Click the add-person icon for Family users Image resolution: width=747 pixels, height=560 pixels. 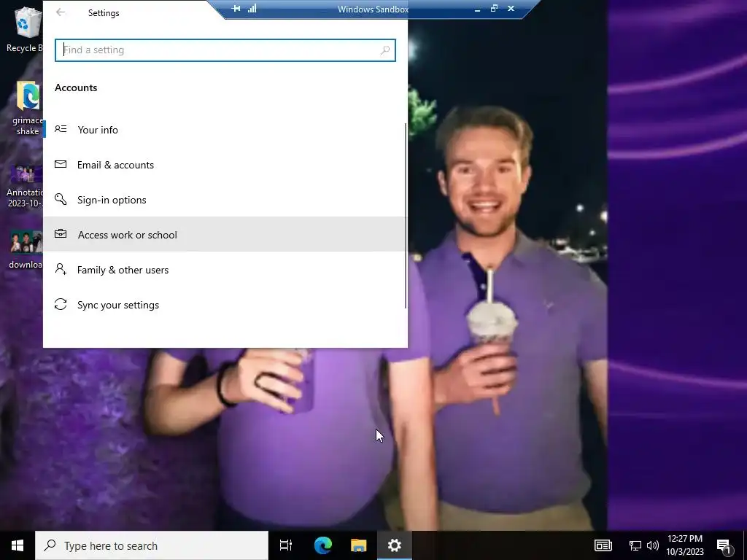tap(61, 269)
